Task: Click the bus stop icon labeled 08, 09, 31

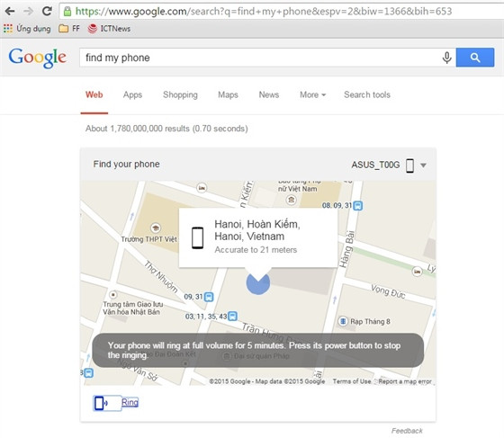Action: point(358,206)
